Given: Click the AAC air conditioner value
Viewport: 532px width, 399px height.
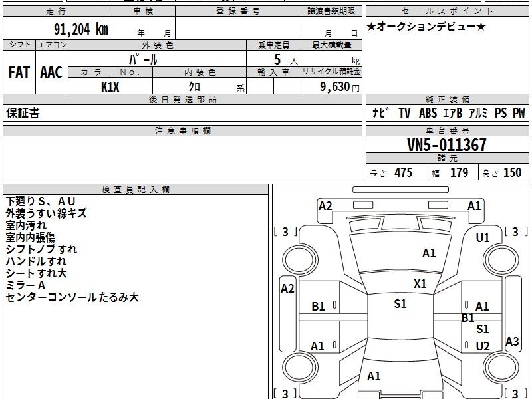Looking at the screenshot, I should click(51, 72).
